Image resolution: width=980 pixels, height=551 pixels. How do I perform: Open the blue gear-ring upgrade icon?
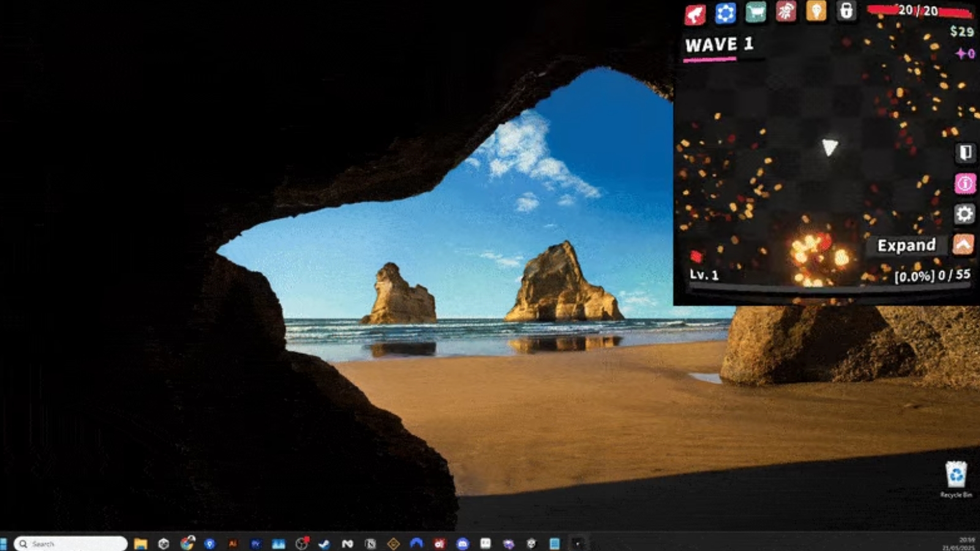click(x=725, y=13)
